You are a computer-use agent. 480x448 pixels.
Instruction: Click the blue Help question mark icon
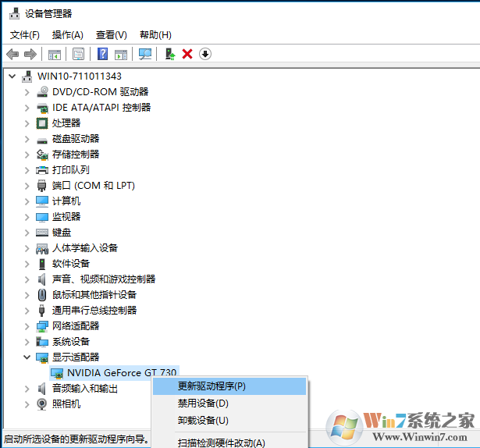[102, 54]
